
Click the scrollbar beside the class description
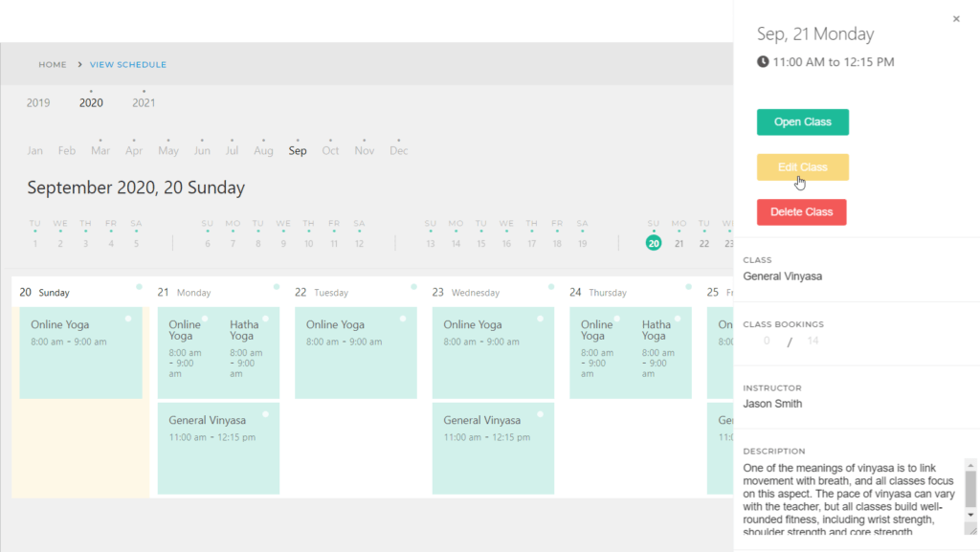pos(972,488)
